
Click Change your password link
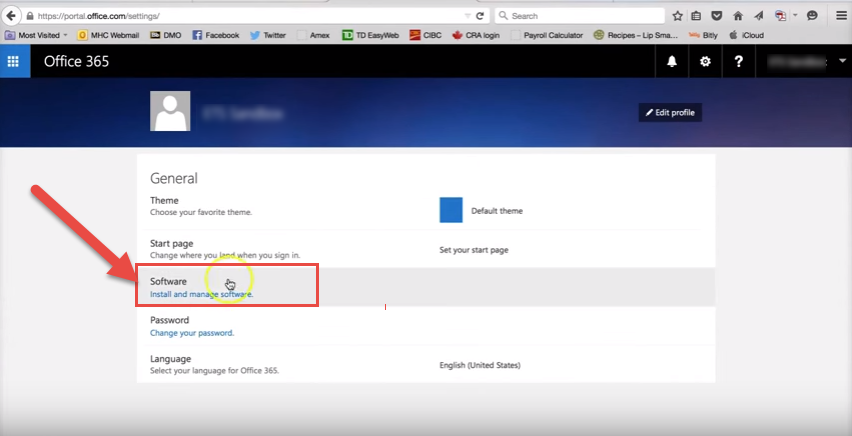(192, 333)
